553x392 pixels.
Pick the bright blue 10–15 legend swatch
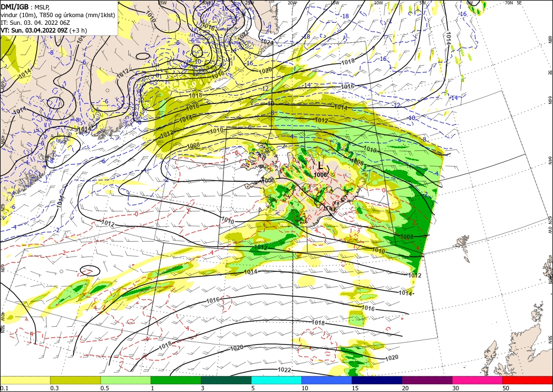(x=327, y=380)
